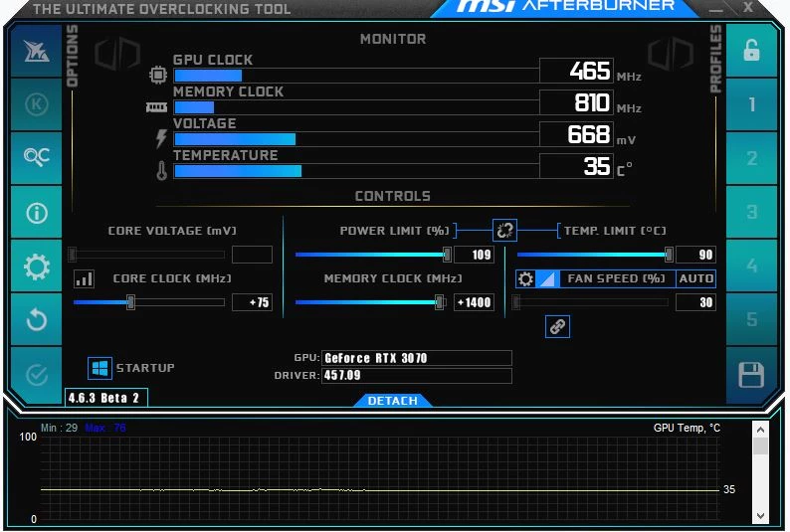Adjust the Power Limit slider handle
This screenshot has width=790, height=532.
447,255
